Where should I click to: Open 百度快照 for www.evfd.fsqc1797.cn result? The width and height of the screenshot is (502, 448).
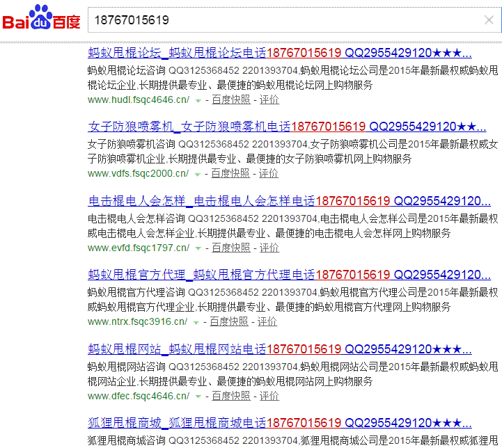click(x=231, y=248)
